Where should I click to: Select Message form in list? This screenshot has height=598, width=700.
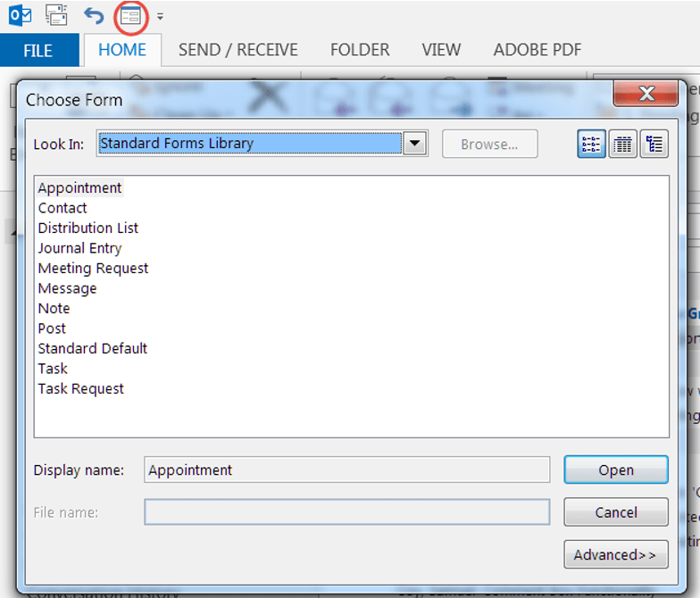68,288
